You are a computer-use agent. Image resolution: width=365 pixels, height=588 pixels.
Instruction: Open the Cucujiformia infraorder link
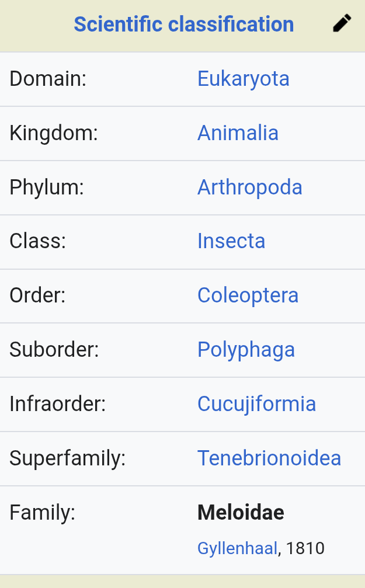click(256, 404)
